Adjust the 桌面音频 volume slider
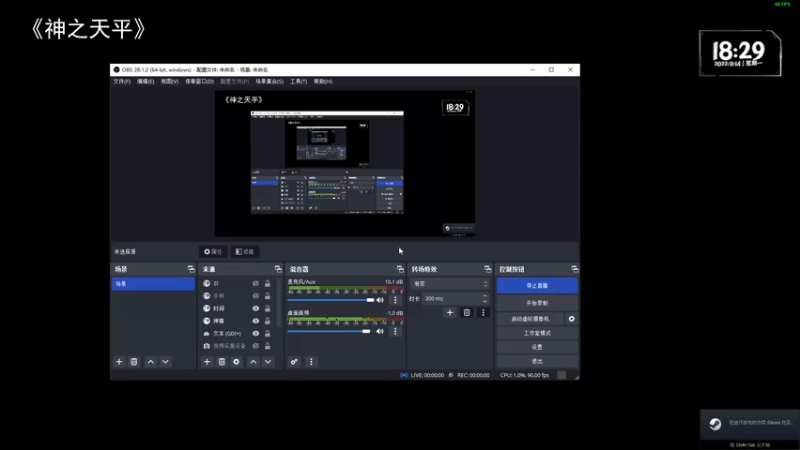This screenshot has height=450, width=800. (329, 331)
